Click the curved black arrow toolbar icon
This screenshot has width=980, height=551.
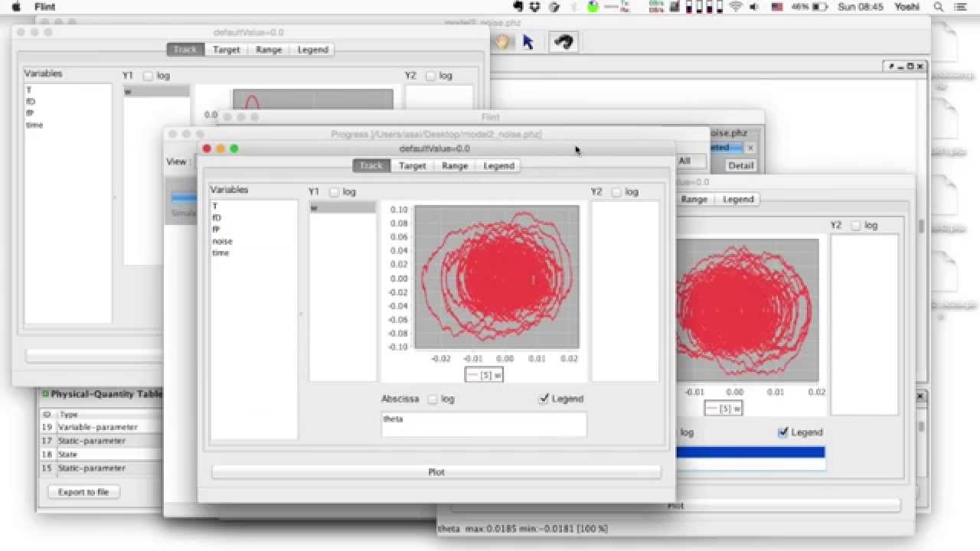click(563, 42)
